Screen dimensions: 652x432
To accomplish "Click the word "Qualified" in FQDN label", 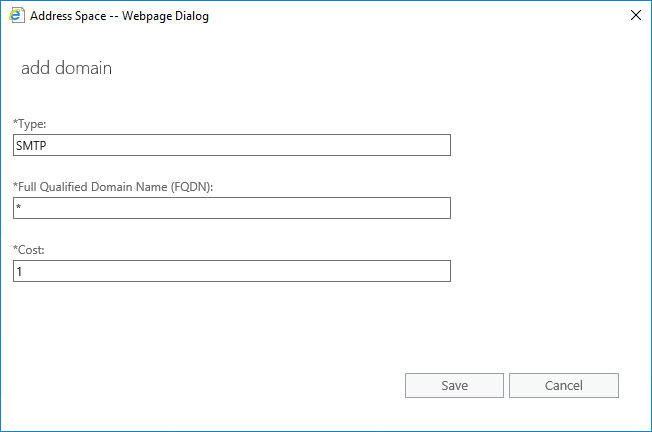I will (63, 187).
